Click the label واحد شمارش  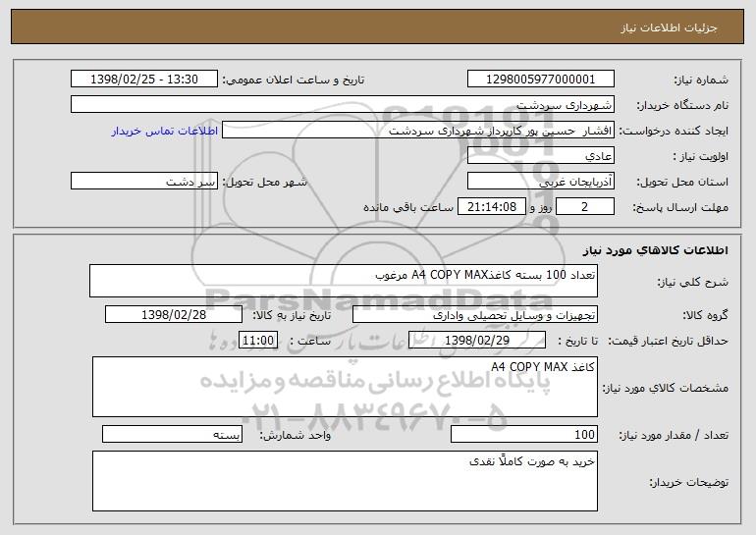[296, 435]
